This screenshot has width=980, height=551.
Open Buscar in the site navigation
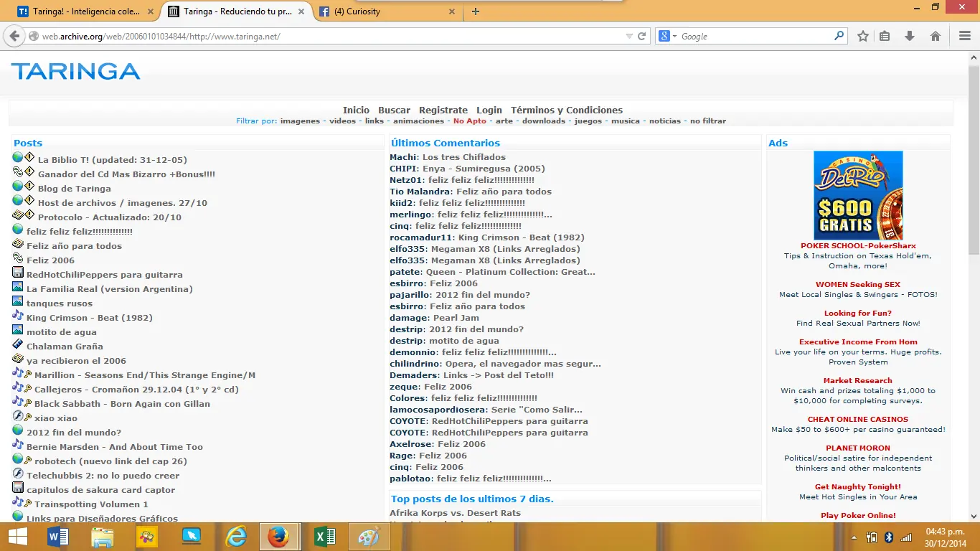395,110
